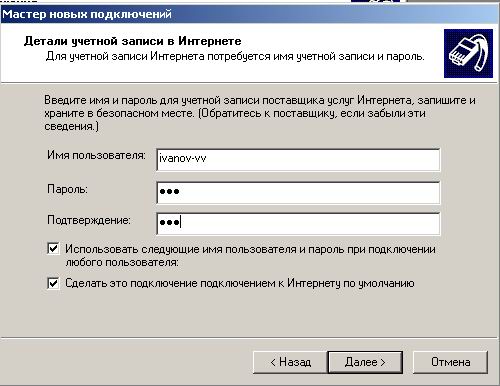Click into the Пароль field
500x386 pixels.
coord(298,192)
